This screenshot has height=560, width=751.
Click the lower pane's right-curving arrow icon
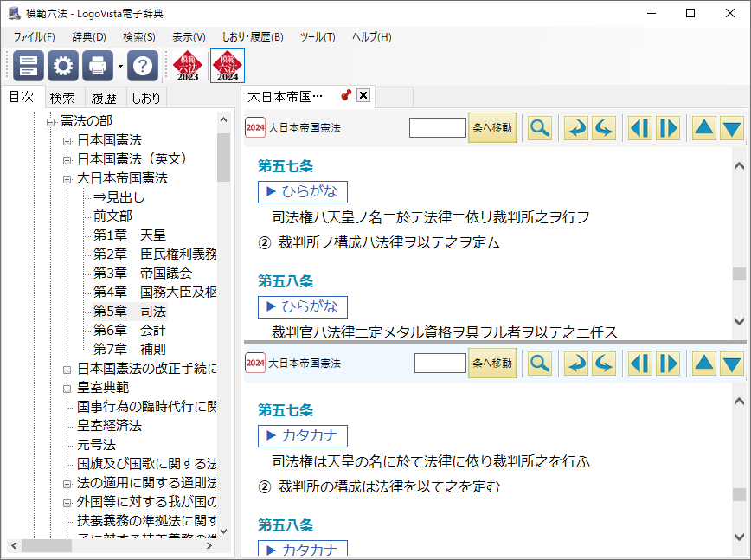click(575, 364)
